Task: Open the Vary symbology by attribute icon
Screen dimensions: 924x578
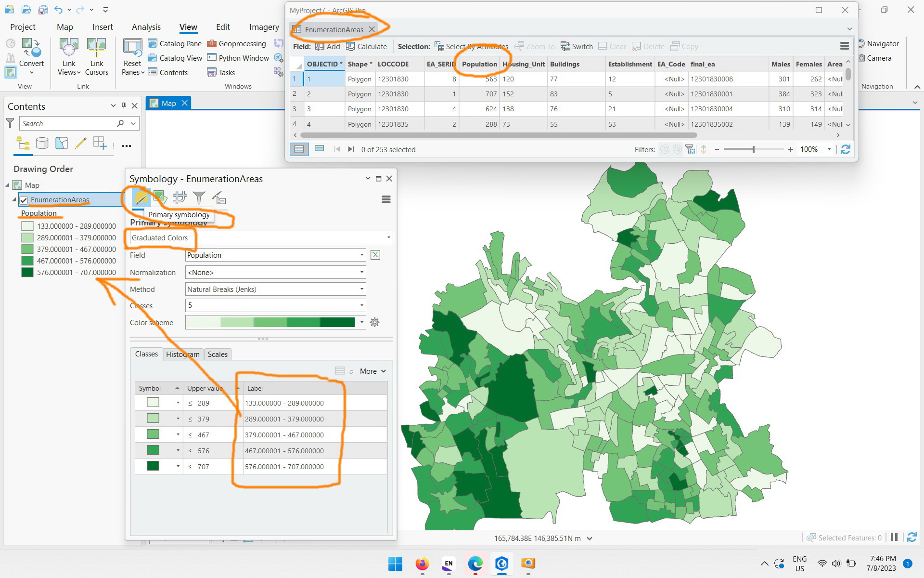Action: click(x=160, y=197)
